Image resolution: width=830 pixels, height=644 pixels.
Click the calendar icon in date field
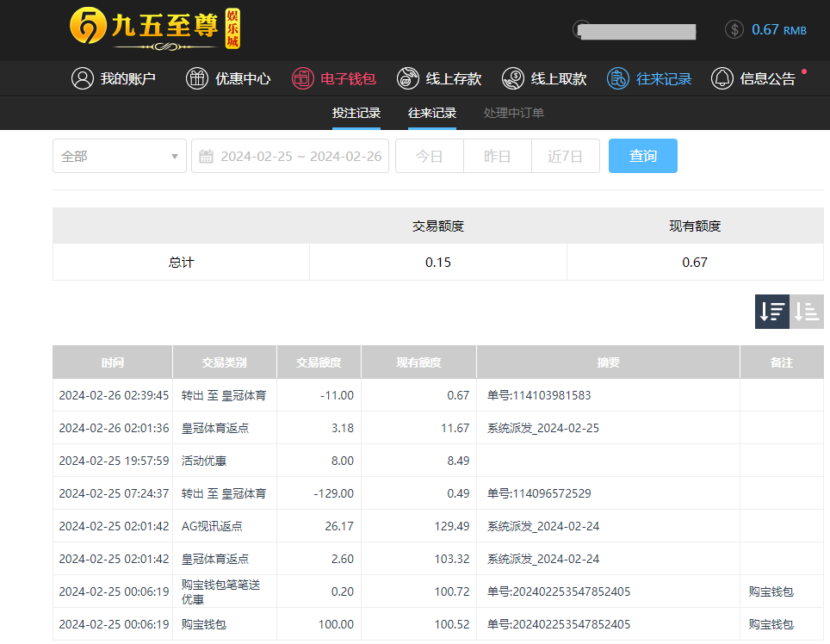click(206, 156)
